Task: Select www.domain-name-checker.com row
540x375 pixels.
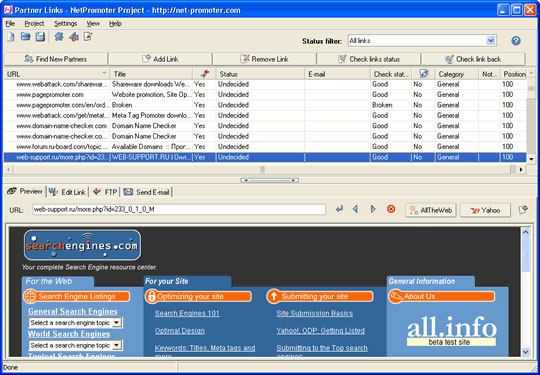Action: [265, 126]
